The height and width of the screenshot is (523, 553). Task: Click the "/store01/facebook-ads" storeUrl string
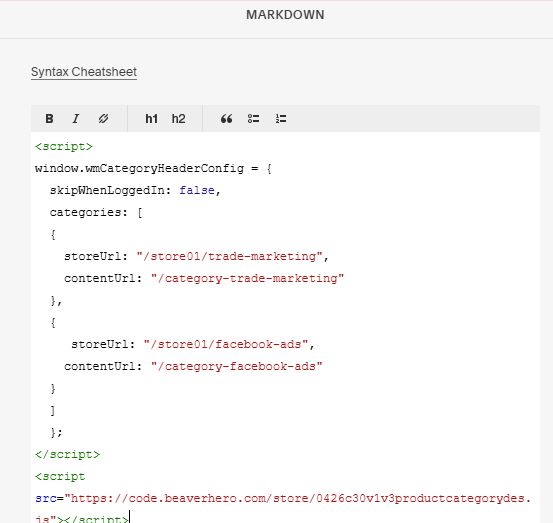(x=226, y=344)
